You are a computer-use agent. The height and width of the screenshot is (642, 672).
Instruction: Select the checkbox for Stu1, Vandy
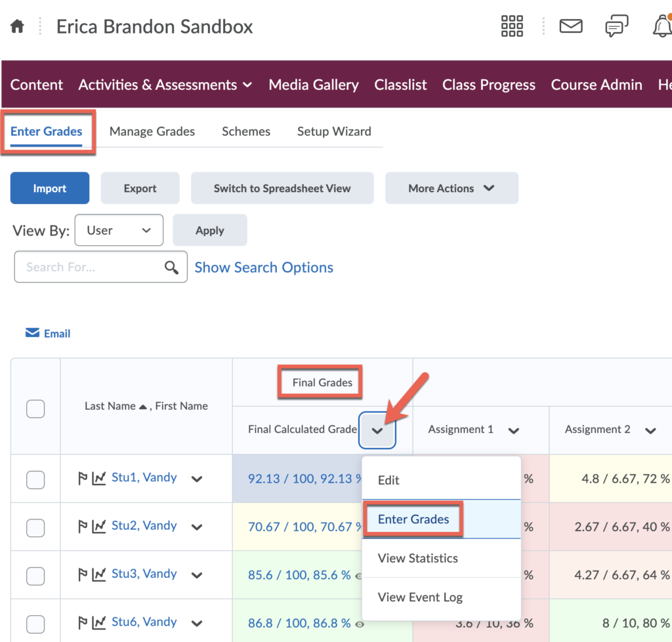click(35, 479)
